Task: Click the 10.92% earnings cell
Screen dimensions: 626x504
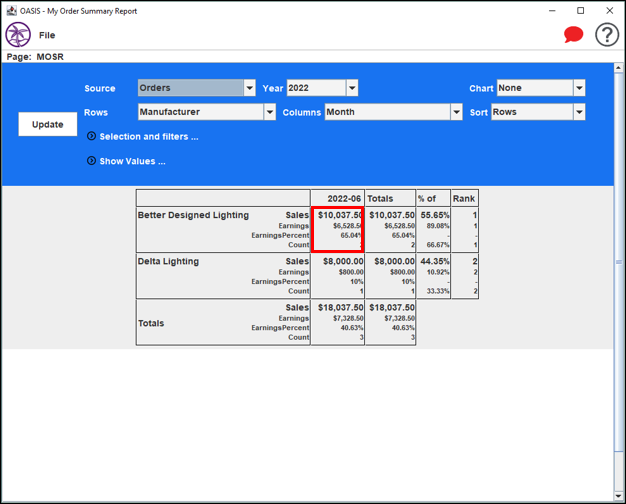Action: pos(438,272)
